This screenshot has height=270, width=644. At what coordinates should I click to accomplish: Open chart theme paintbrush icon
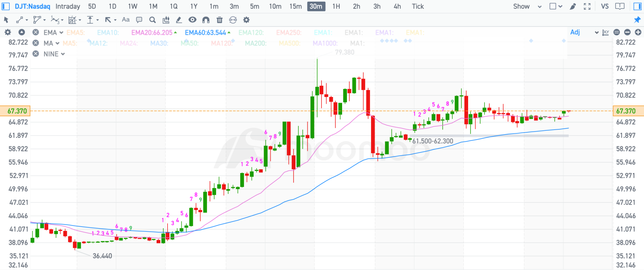pos(573,6)
